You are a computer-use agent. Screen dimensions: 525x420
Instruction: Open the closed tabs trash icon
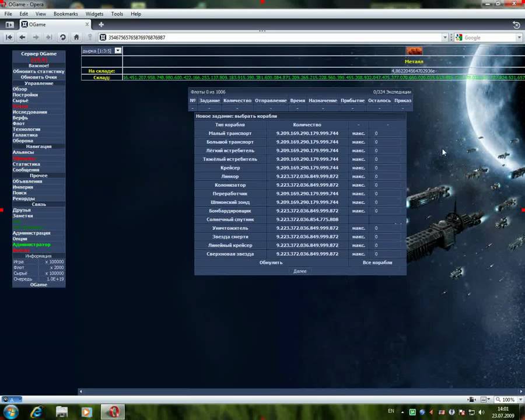coord(516,24)
